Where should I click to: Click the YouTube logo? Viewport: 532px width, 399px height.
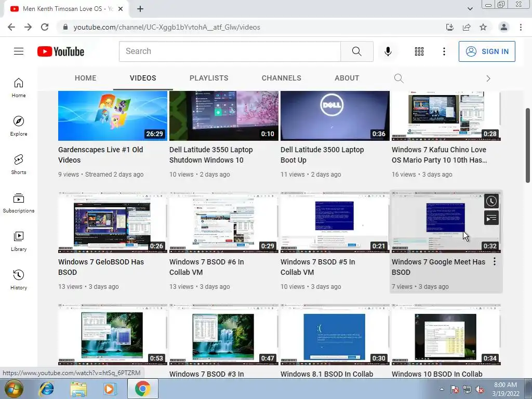(x=61, y=51)
